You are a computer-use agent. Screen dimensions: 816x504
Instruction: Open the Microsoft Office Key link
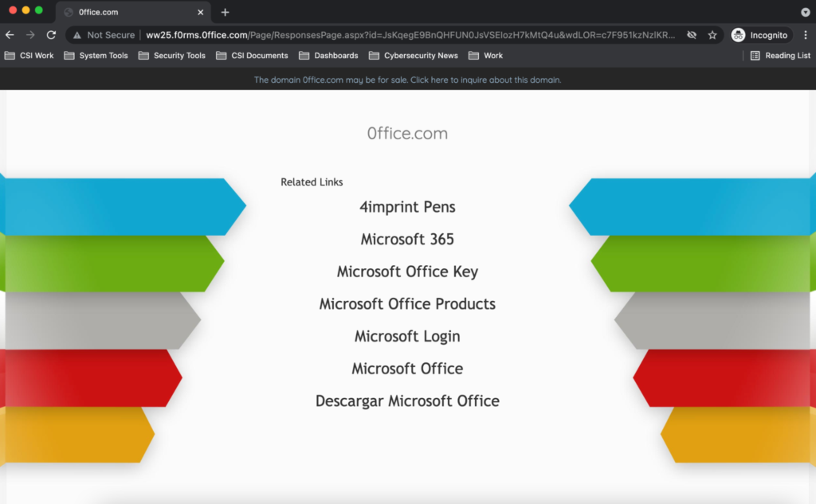(407, 272)
